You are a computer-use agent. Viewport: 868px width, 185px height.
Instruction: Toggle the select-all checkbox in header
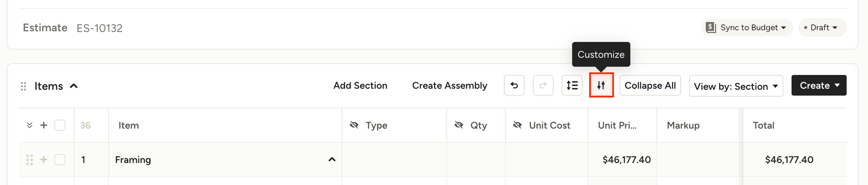(x=60, y=125)
